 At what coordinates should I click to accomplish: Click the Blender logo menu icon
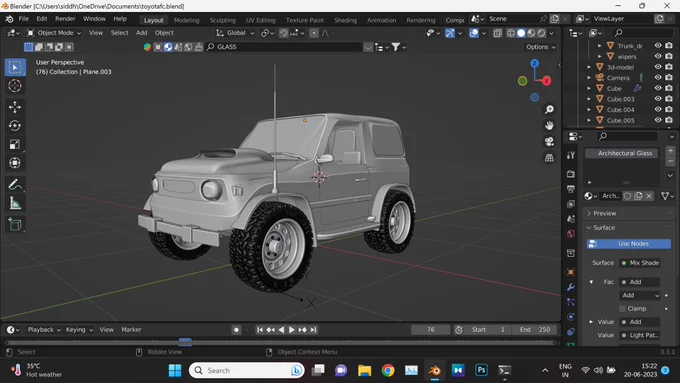tap(9, 19)
